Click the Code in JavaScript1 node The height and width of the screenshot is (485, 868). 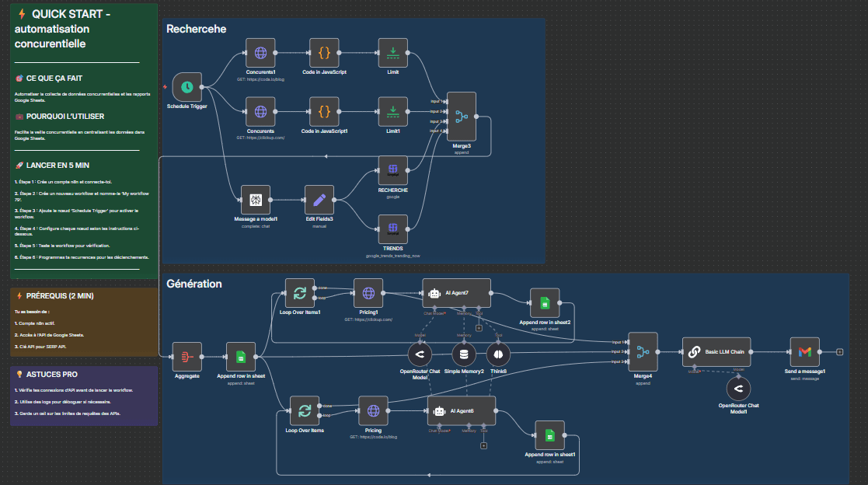pos(324,111)
